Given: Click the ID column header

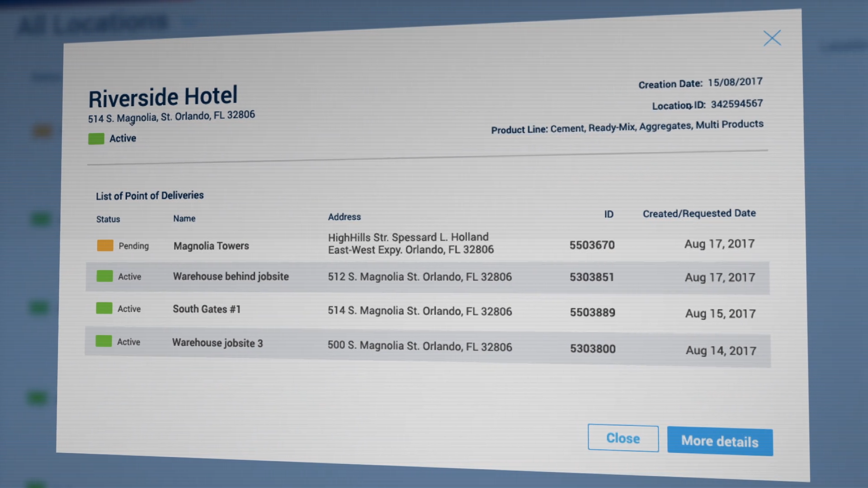Looking at the screenshot, I should pyautogui.click(x=609, y=214).
